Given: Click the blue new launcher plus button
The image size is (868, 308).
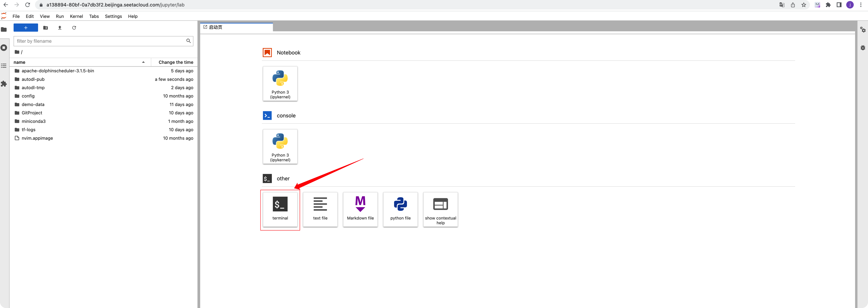Looking at the screenshot, I should point(26,28).
